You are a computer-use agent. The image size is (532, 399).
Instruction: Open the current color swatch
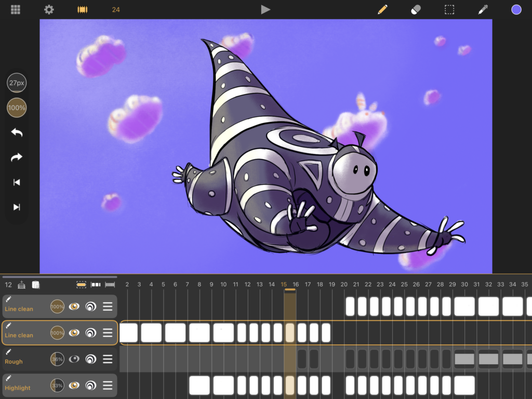coord(516,9)
